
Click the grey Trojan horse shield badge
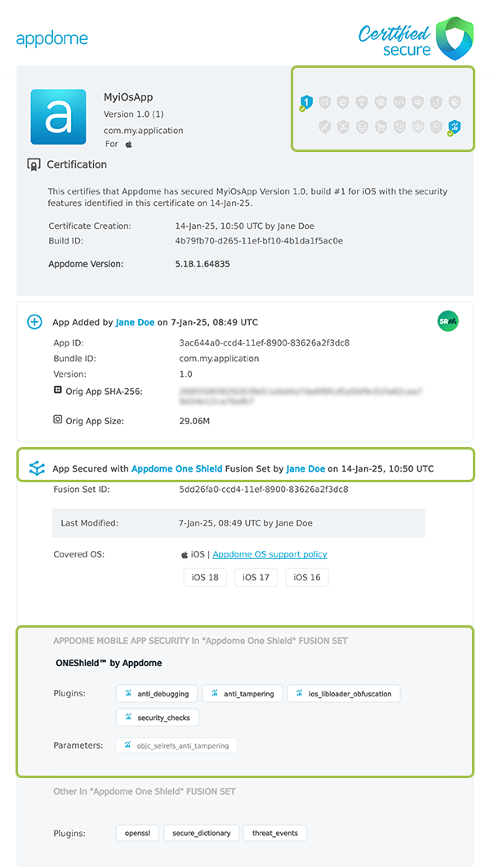point(380,127)
